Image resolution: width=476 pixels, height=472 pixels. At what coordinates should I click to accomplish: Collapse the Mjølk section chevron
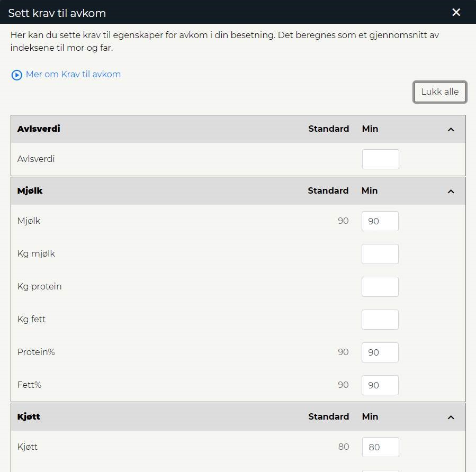pyautogui.click(x=451, y=192)
